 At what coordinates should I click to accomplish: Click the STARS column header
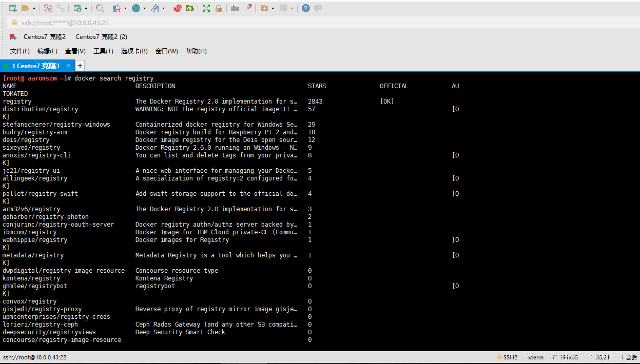[x=317, y=86]
